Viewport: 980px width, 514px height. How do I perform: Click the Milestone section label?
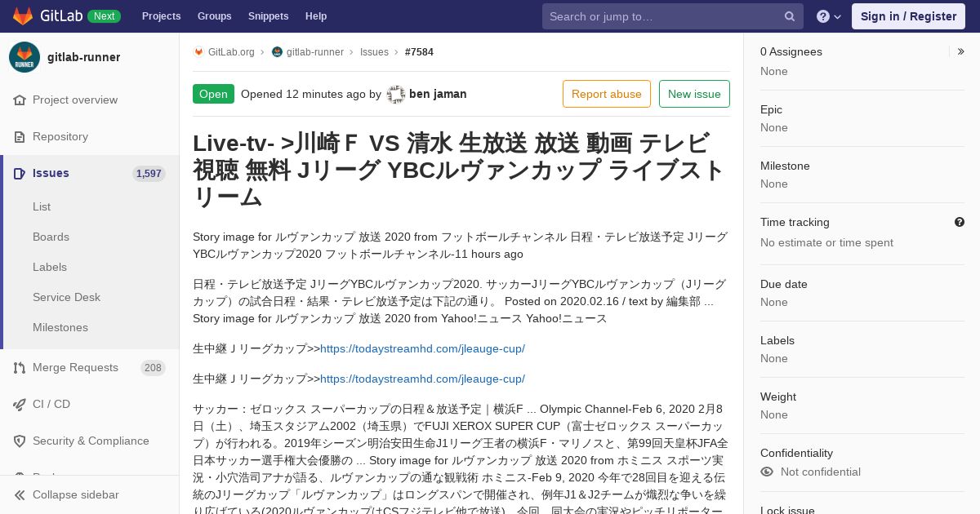tap(785, 166)
